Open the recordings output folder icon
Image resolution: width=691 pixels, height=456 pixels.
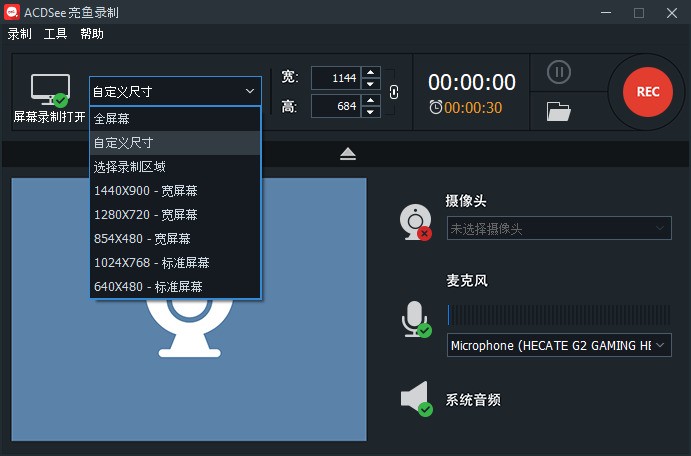(558, 111)
